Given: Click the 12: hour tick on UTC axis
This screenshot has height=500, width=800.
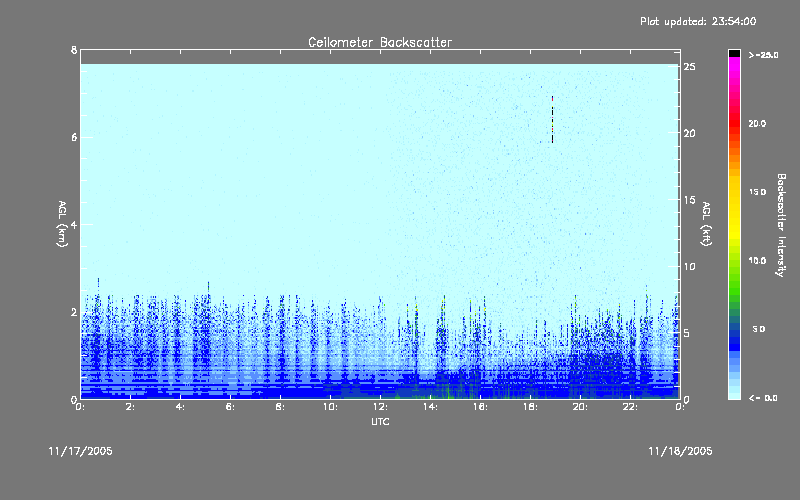Looking at the screenshot, I should [x=380, y=407].
